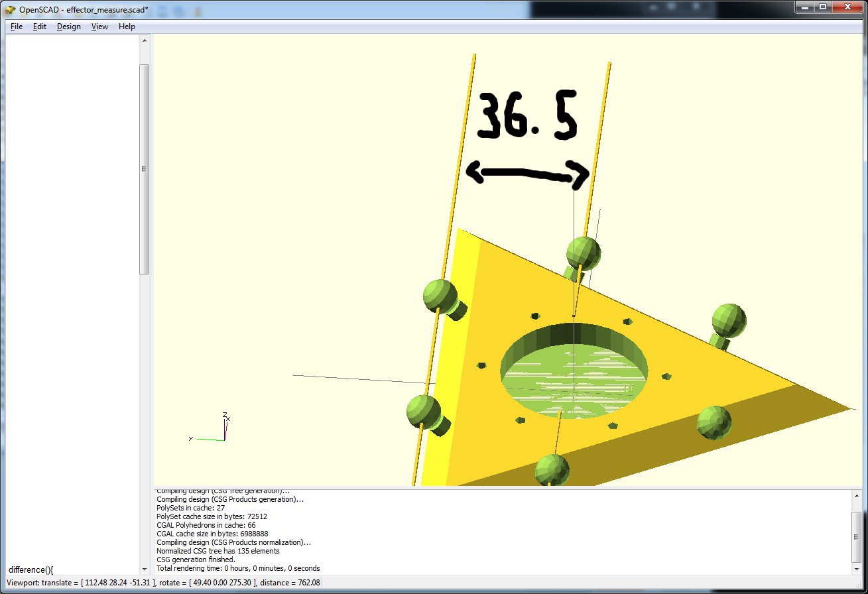Close the OpenSCAD window
Viewport: 868px width, 594px height.
pos(847,7)
